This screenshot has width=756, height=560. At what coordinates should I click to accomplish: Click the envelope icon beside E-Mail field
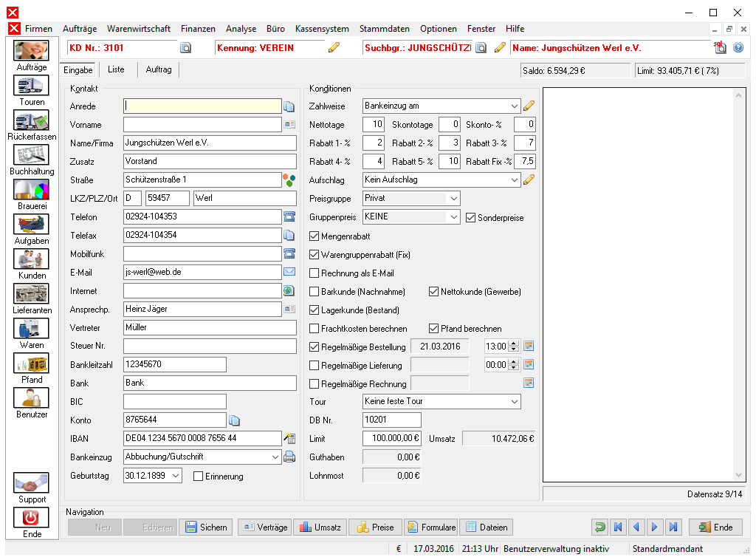click(289, 272)
